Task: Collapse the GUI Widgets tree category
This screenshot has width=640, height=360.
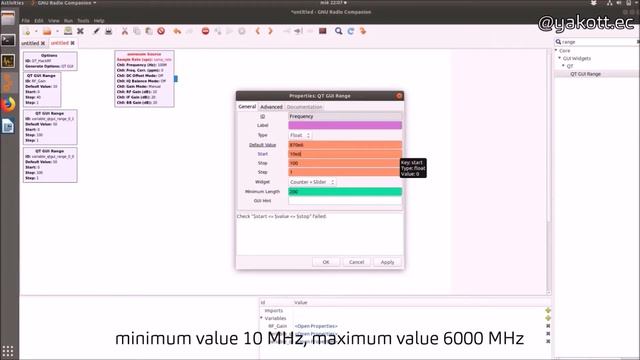Action: [560, 58]
